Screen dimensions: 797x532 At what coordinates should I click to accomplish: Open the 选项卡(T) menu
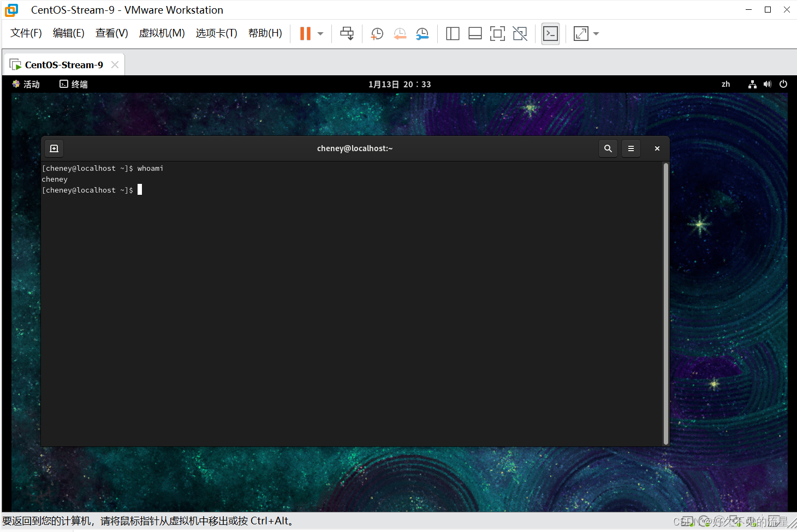point(217,33)
